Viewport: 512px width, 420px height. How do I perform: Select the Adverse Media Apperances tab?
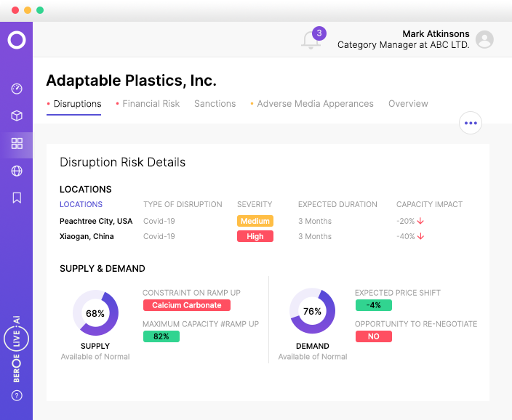[x=315, y=104]
